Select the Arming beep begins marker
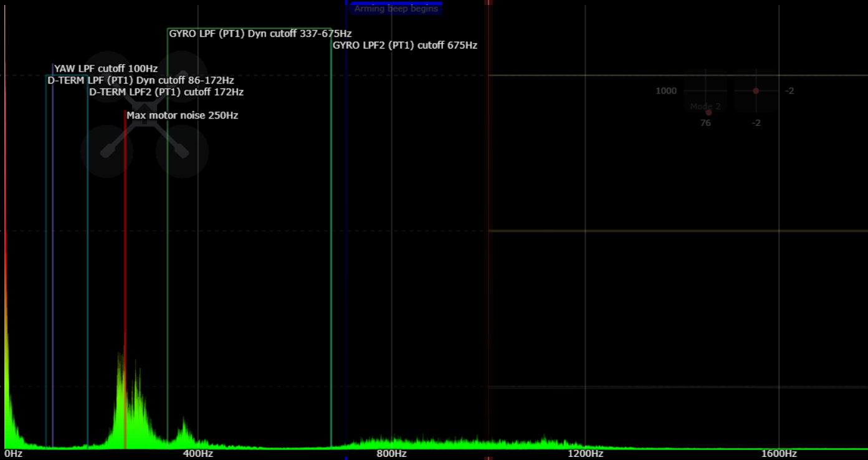This screenshot has width=868, height=460. 396,9
